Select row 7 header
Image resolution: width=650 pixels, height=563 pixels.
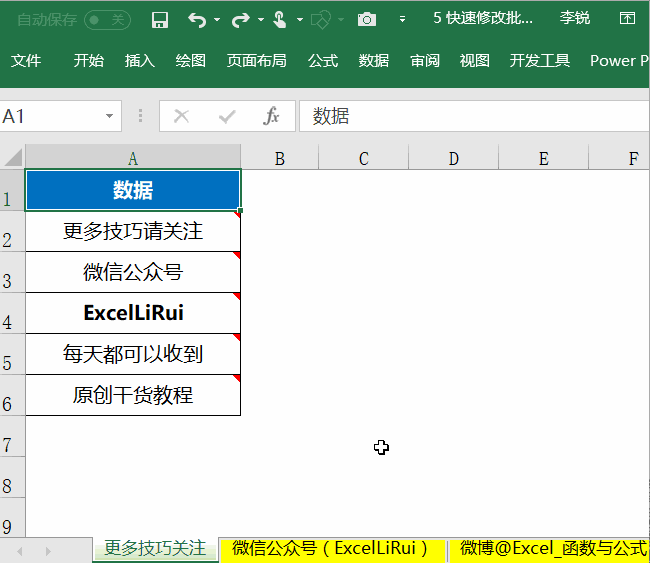tap(12, 437)
